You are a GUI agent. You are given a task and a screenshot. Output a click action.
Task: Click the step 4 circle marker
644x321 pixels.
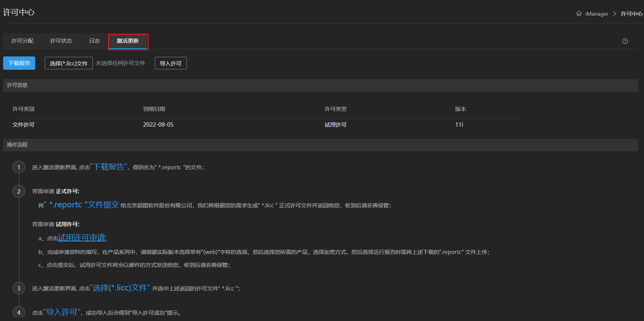18,312
